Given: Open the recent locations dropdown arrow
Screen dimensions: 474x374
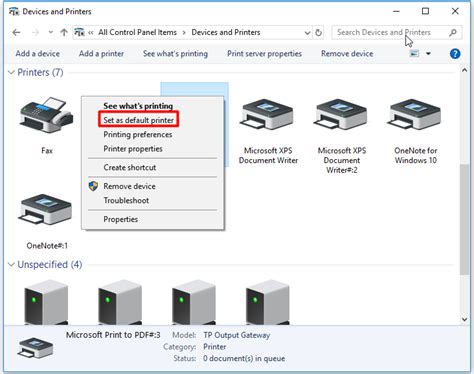Looking at the screenshot, I should click(51, 32).
